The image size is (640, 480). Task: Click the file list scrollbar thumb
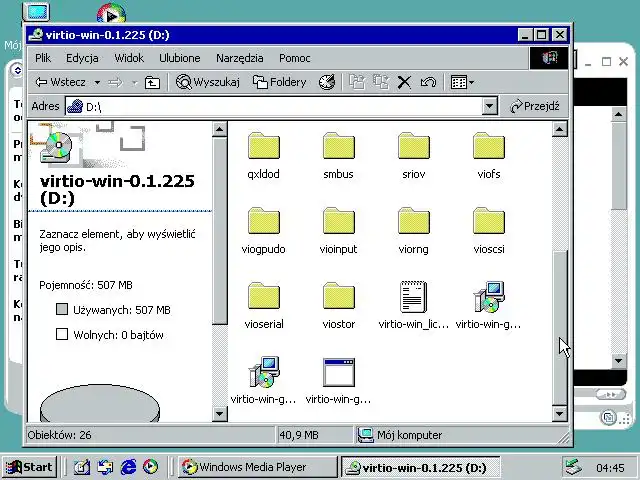click(559, 328)
